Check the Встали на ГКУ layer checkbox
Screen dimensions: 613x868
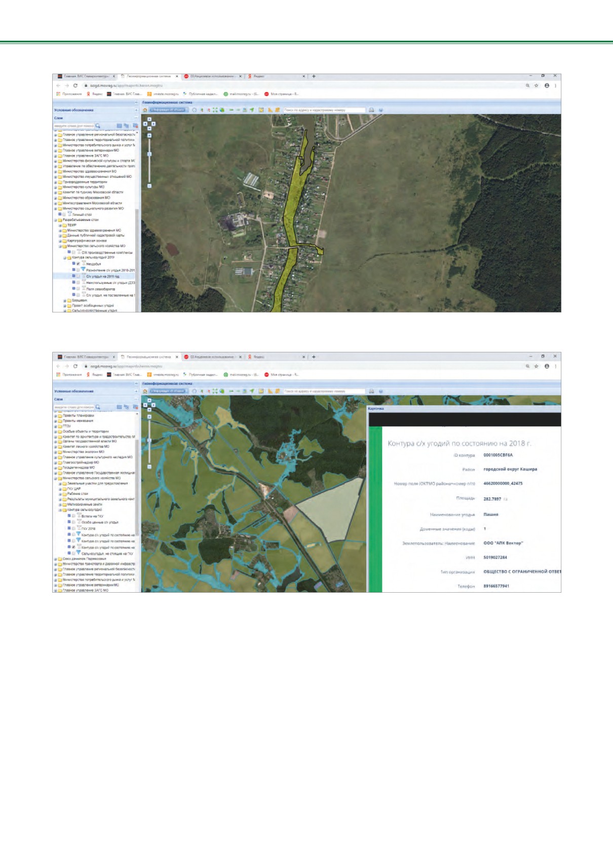pos(73,516)
